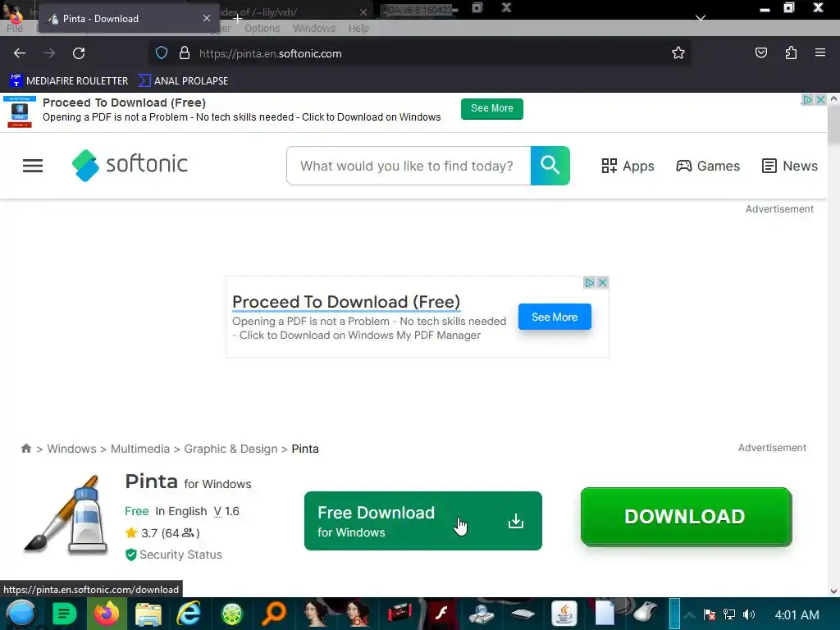Click Proceed To Download ad headline

click(x=346, y=302)
